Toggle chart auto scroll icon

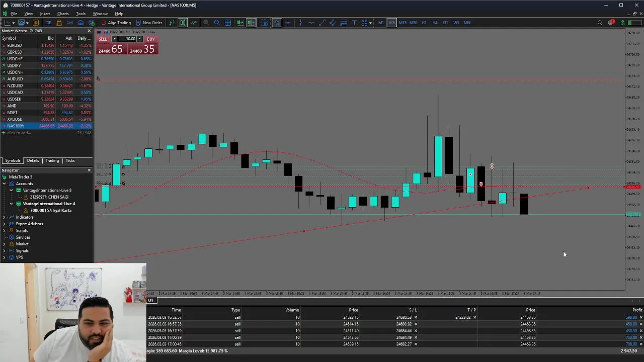pos(240,23)
